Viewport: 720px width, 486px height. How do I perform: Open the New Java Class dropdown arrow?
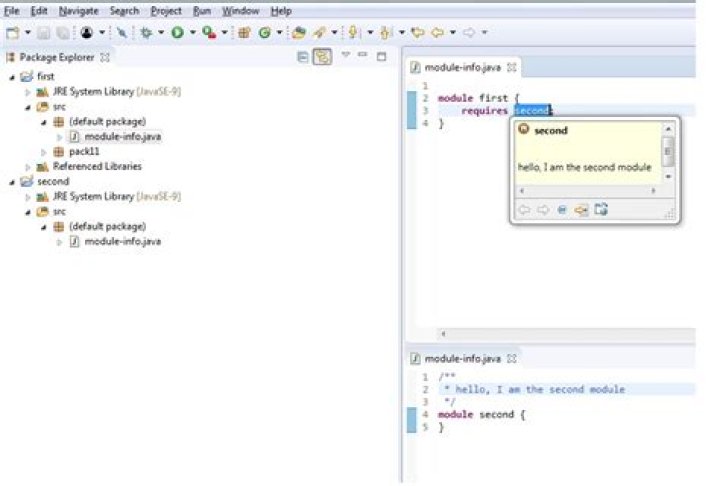tap(279, 33)
